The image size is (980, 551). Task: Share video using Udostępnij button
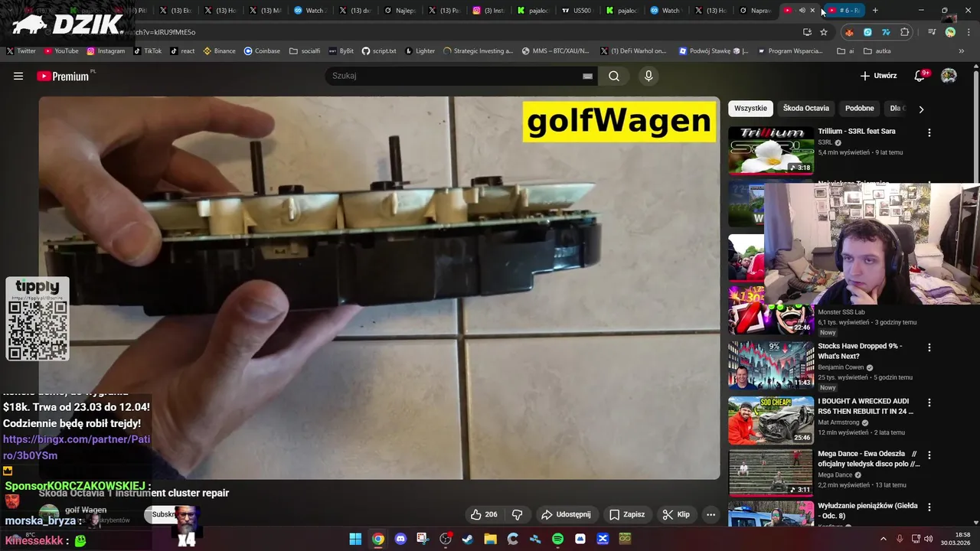pos(565,514)
